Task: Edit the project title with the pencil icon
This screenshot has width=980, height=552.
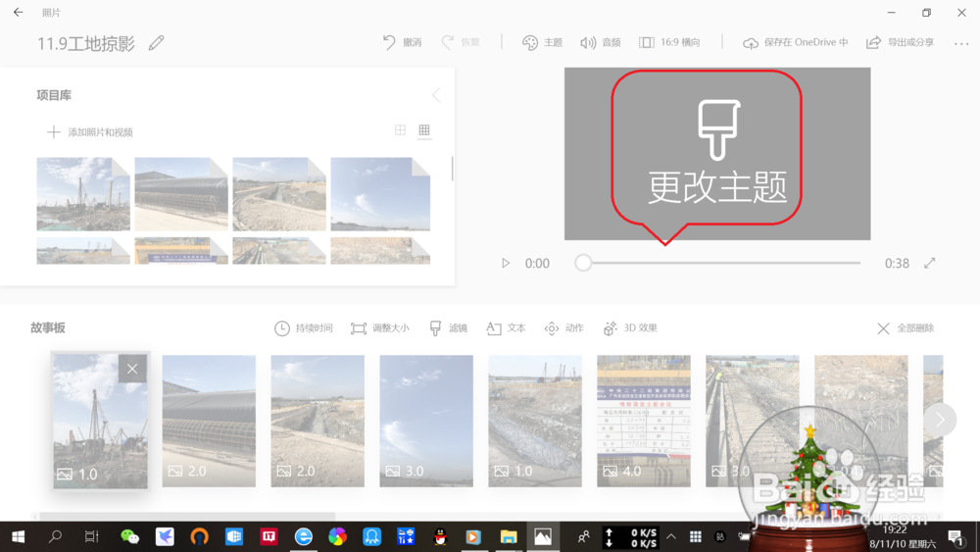Action: pos(156,43)
